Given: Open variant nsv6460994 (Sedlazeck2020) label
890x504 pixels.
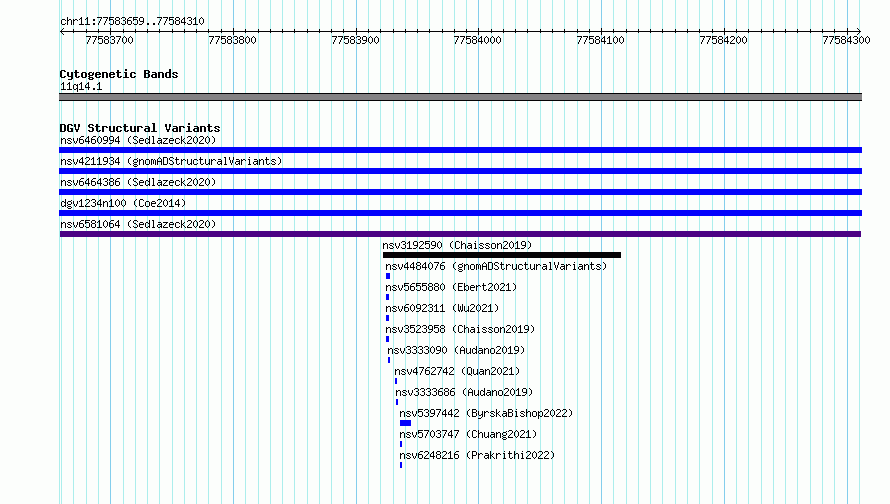Looking at the screenshot, I should (x=138, y=140).
